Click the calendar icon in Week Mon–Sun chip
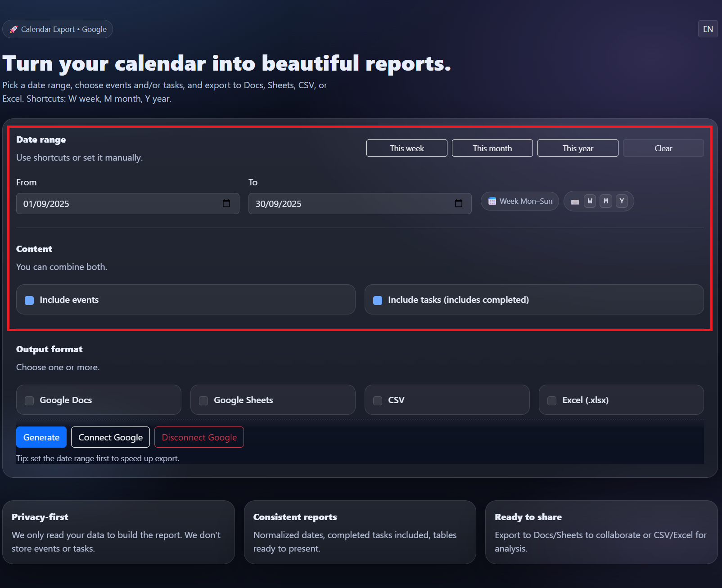Image resolution: width=722 pixels, height=588 pixels. [x=492, y=201]
